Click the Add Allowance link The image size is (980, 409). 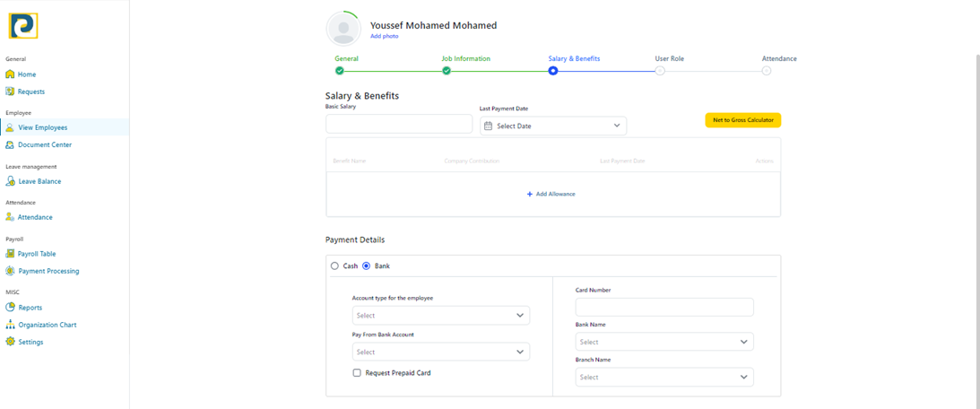(551, 194)
